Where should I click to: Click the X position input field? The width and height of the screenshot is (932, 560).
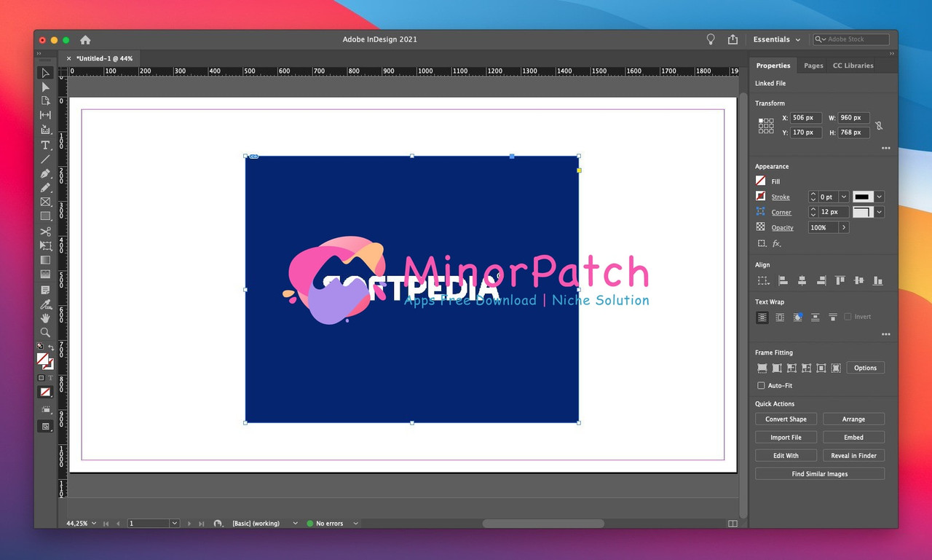(806, 117)
